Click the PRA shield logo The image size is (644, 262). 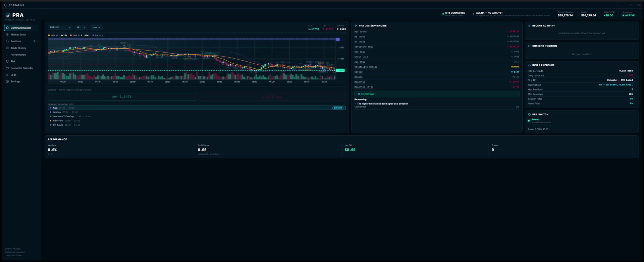[x=8, y=15]
